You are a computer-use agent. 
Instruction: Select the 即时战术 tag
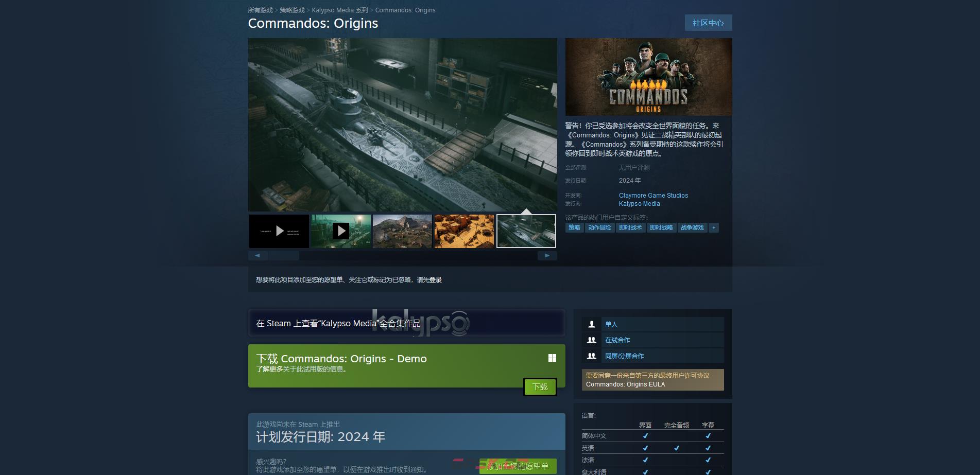coord(630,228)
